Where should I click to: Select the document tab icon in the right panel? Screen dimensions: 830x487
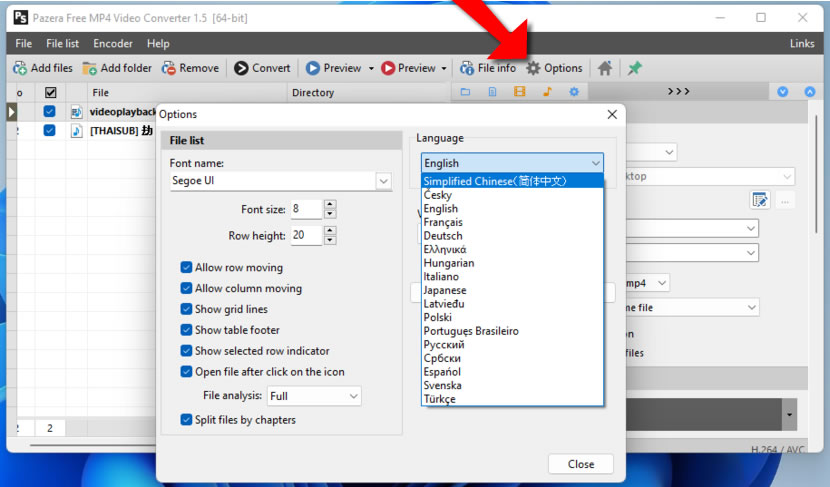[x=492, y=92]
